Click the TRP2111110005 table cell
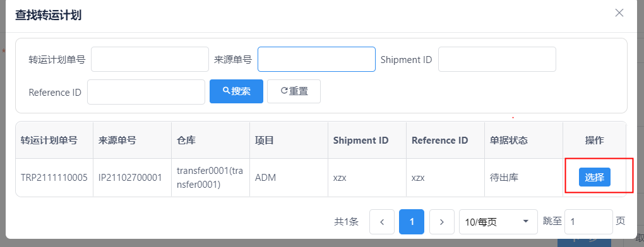The height and width of the screenshot is (247, 644). pos(54,178)
